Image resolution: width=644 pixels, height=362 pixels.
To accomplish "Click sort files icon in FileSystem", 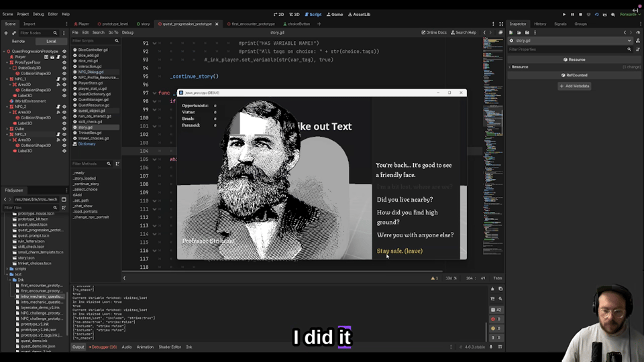I will pyautogui.click(x=64, y=208).
